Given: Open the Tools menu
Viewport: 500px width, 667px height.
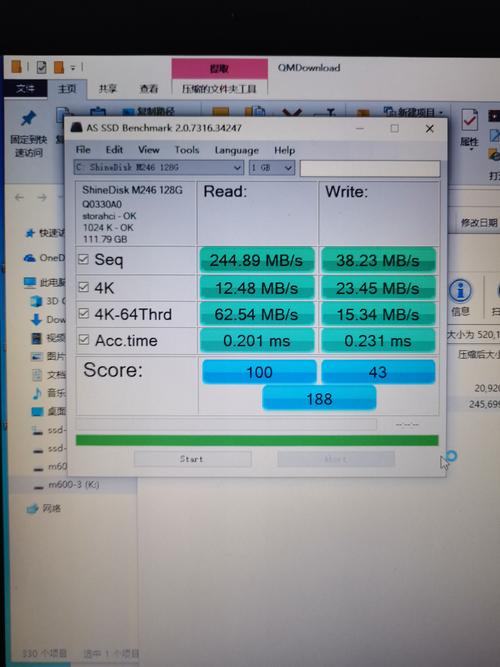Looking at the screenshot, I should click(187, 150).
